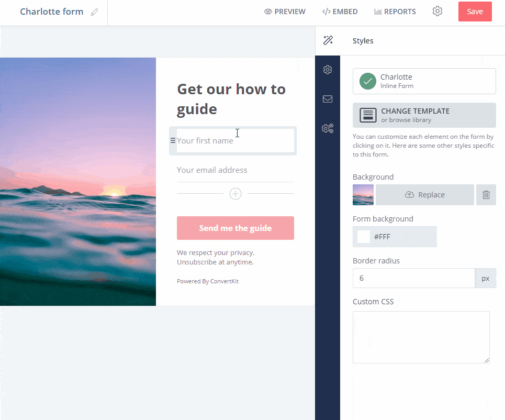This screenshot has height=420, width=505.
Task: Click Replace to upload a new background
Action: (424, 194)
